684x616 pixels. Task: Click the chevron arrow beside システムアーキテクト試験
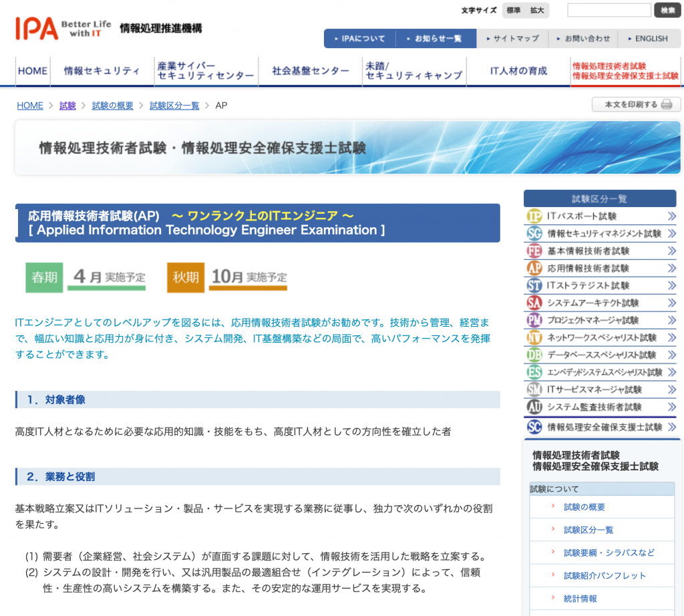point(672,303)
